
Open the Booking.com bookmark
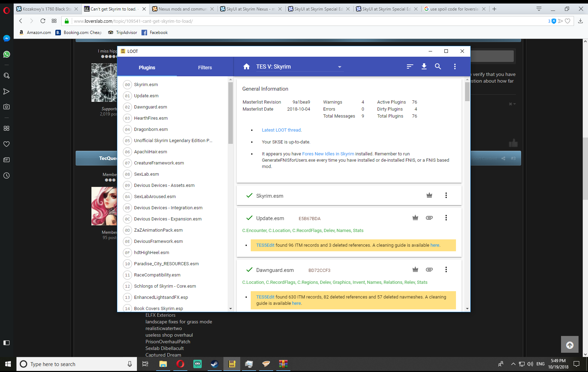pyautogui.click(x=79, y=33)
